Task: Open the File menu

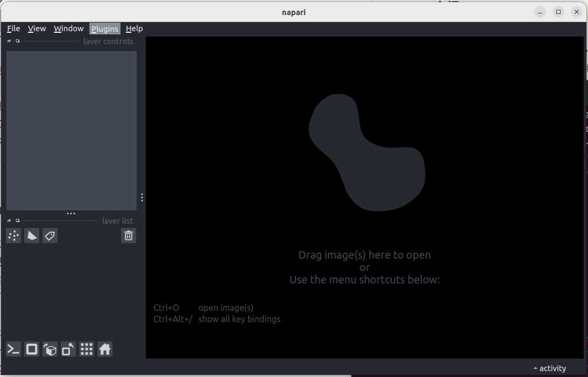Action: pyautogui.click(x=13, y=29)
